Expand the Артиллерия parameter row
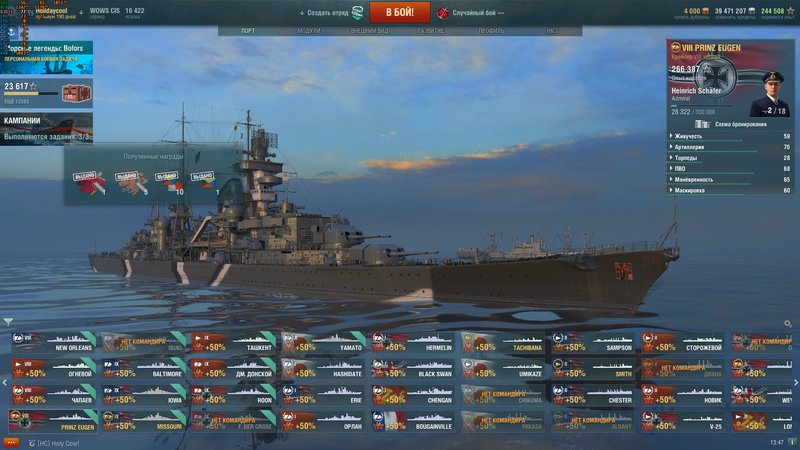The width and height of the screenshot is (800, 450). [x=730, y=147]
